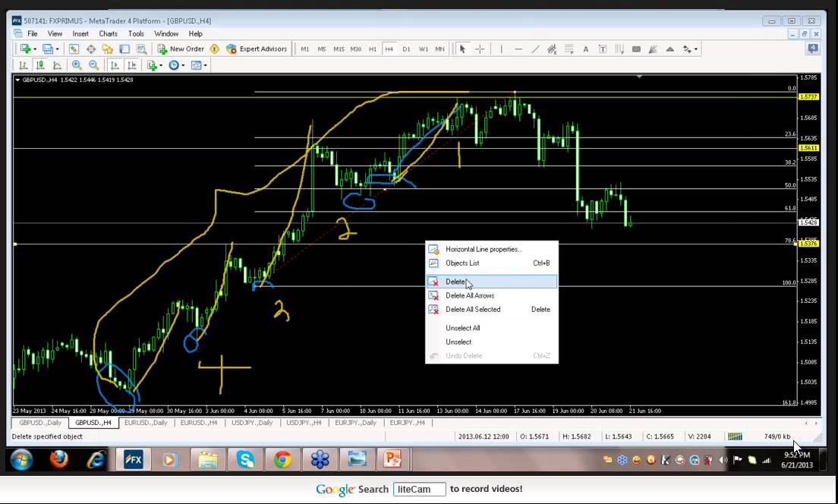Screen dimensions: 838x504
Task: Switch chart to H1 timeframe
Action: point(373,49)
